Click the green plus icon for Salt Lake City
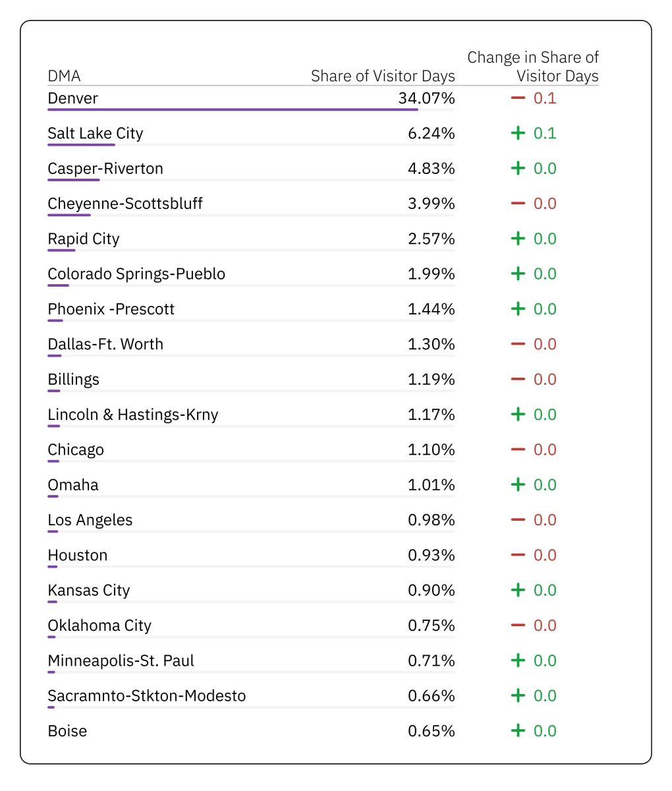 [x=518, y=133]
